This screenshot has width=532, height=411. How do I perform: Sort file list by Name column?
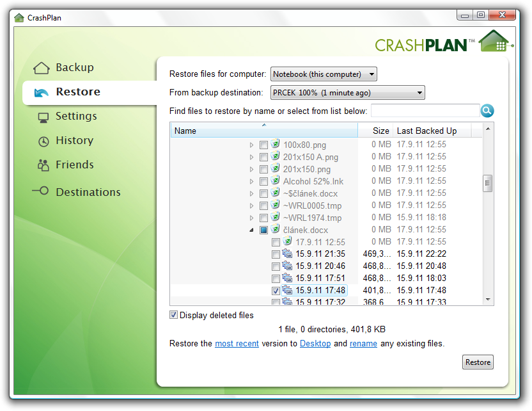(264, 131)
